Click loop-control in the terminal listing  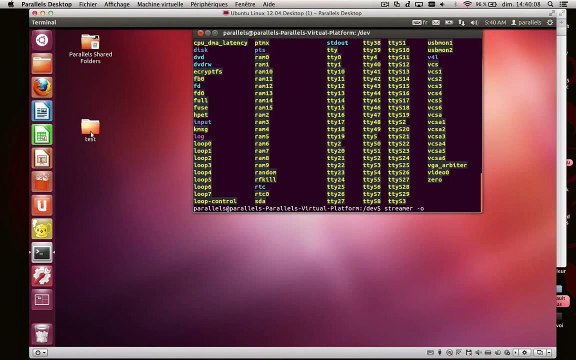pos(215,201)
